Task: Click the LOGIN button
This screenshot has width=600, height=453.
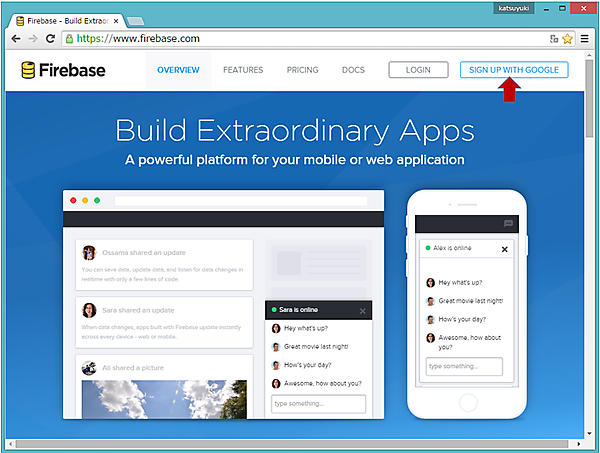Action: tap(418, 70)
